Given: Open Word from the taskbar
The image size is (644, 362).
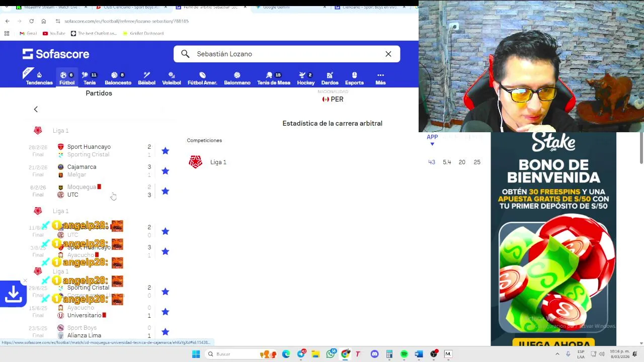Looking at the screenshot, I should point(419,354).
